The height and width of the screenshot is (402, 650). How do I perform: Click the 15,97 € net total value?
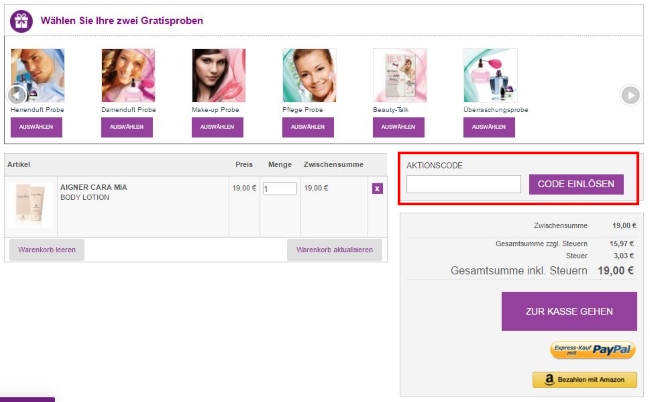tap(622, 244)
